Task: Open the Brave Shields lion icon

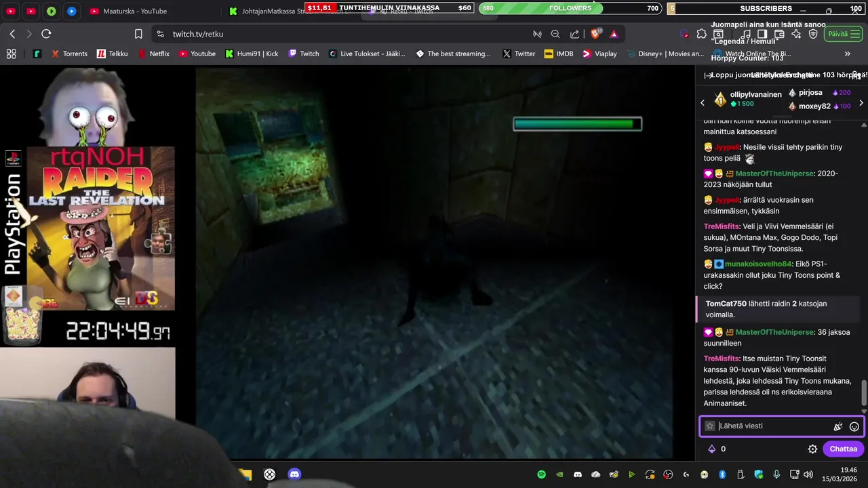Action: click(x=596, y=34)
